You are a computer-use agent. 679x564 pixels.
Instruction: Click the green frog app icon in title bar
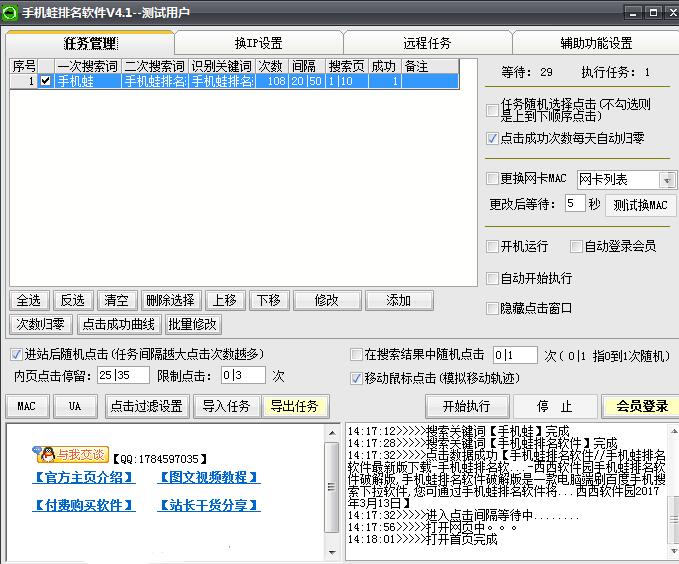10,13
